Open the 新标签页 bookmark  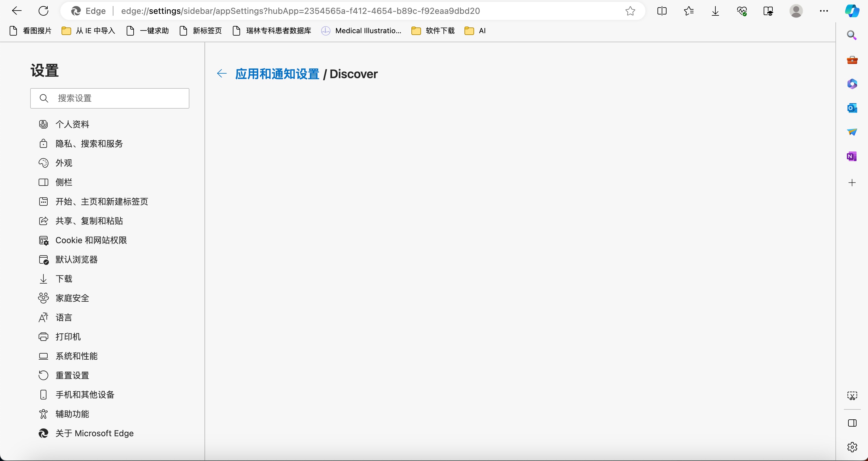click(201, 31)
